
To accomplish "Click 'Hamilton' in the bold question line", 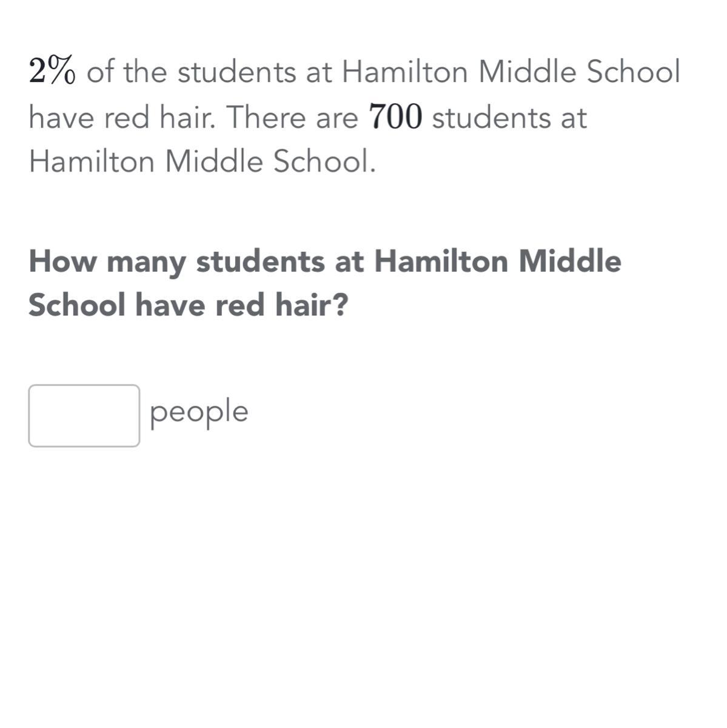I will coord(441,261).
